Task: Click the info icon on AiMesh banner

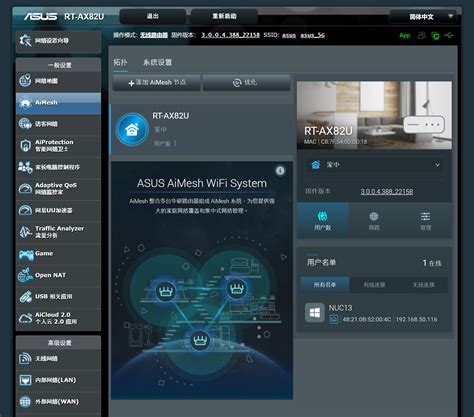Action: [280, 171]
